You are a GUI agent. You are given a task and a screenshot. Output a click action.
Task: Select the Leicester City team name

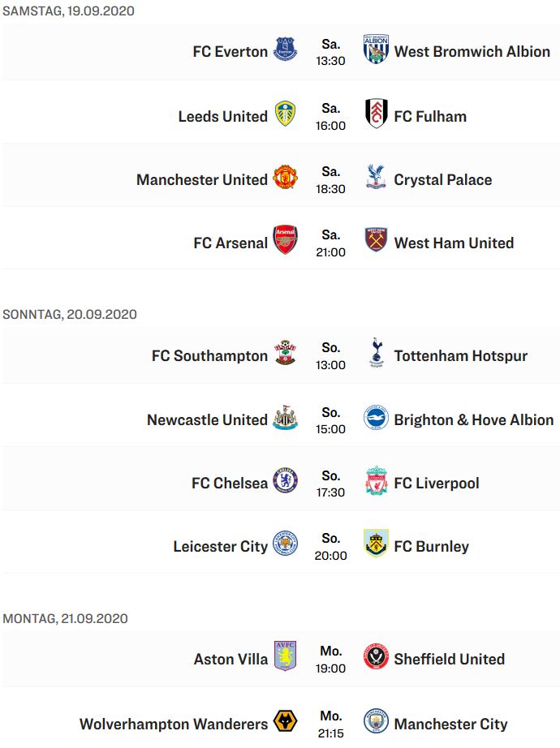pos(220,546)
